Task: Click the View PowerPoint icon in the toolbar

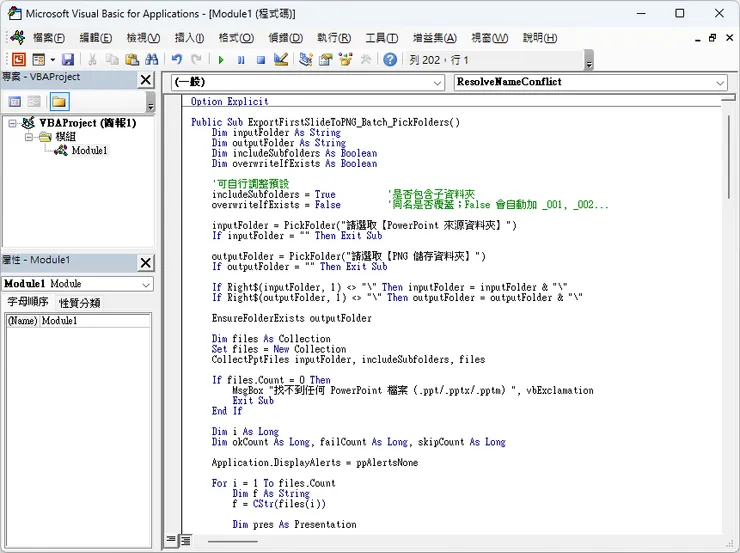Action: [x=18, y=60]
